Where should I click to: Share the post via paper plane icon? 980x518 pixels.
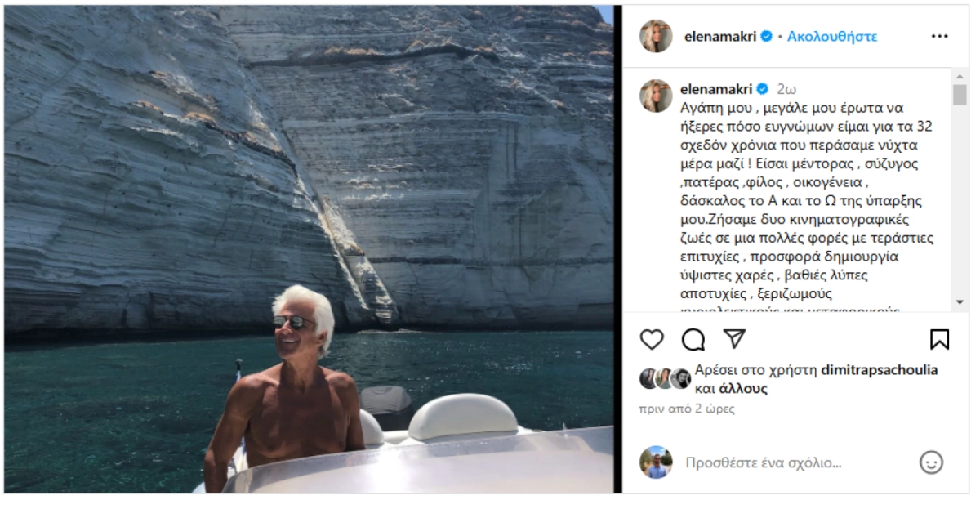tap(735, 339)
